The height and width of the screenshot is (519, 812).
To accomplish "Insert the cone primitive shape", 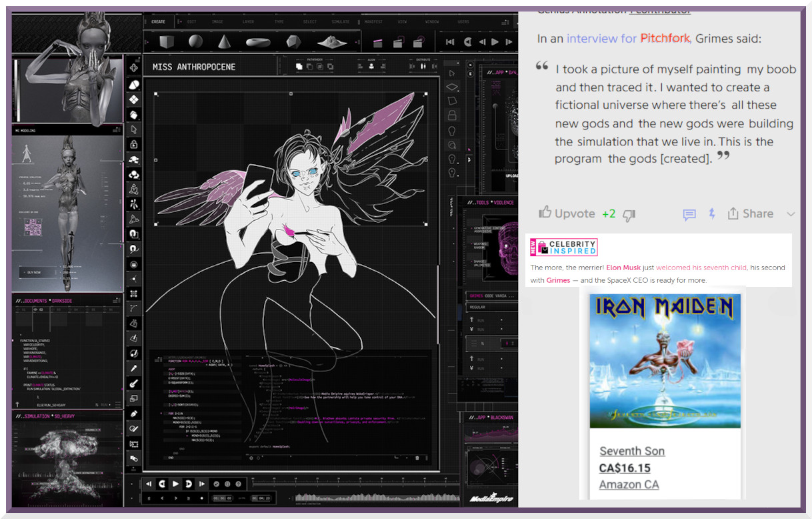I will [x=225, y=41].
